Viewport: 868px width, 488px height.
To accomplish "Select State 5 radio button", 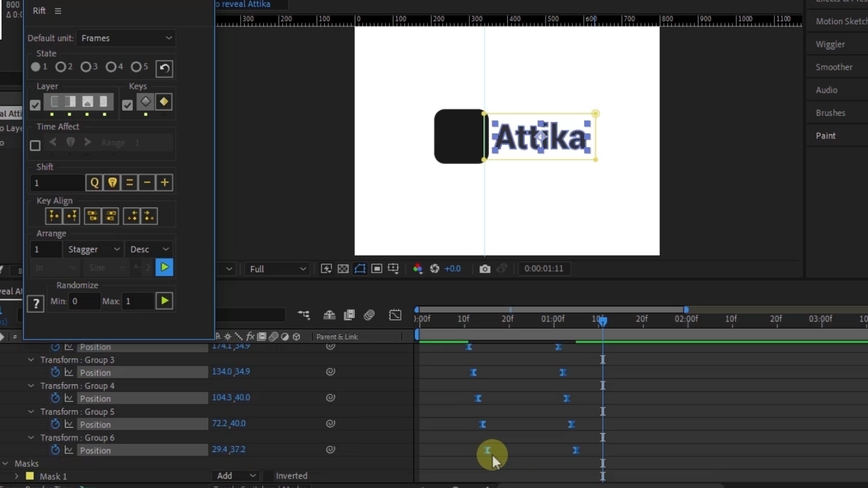I will [136, 66].
